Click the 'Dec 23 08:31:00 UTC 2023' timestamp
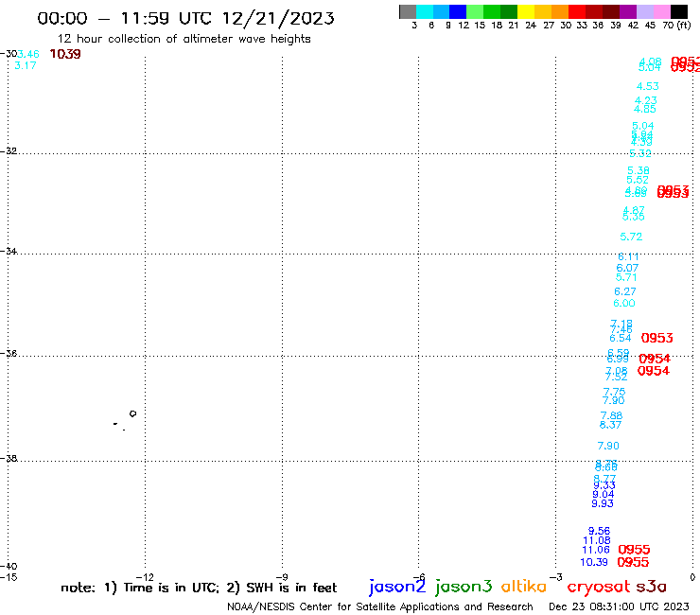Viewport: 700px width, 615px height. click(x=619, y=606)
